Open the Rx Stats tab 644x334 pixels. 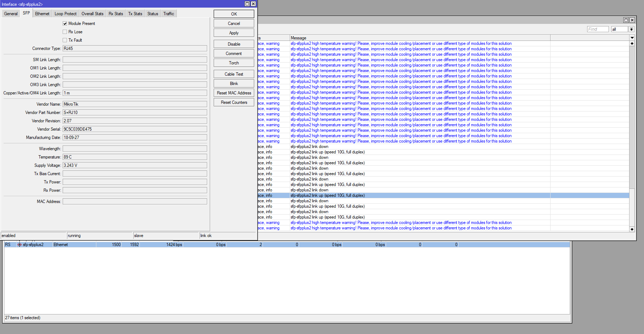click(x=116, y=14)
